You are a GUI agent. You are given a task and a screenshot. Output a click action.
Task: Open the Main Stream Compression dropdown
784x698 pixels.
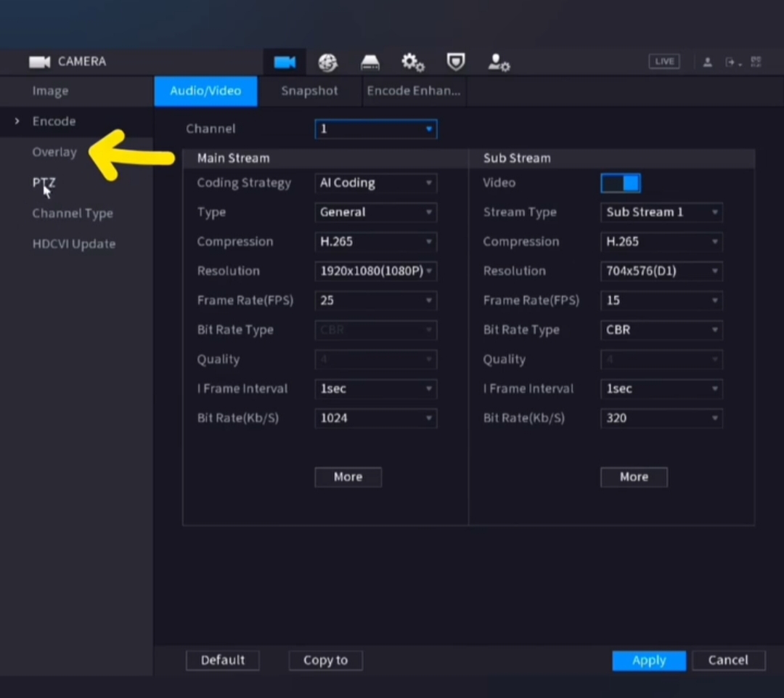376,242
